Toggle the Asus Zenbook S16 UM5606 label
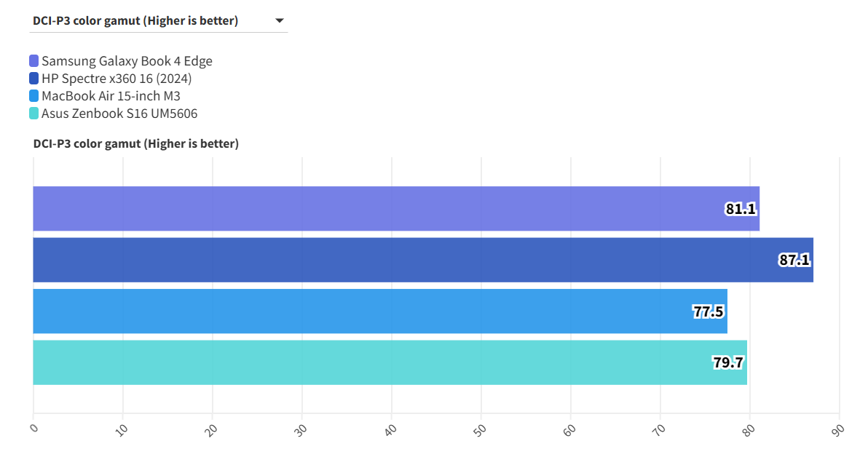Image resolution: width=868 pixels, height=449 pixels. (119, 114)
